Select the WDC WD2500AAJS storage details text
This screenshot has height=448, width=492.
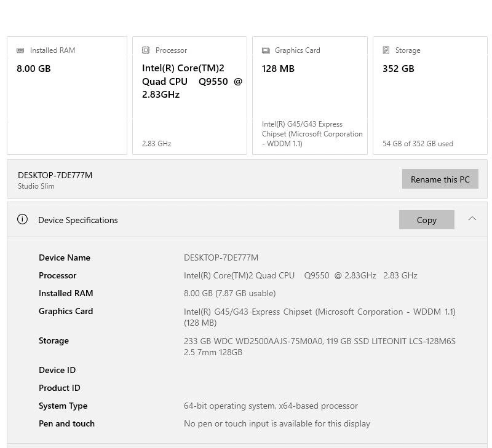tap(319, 347)
